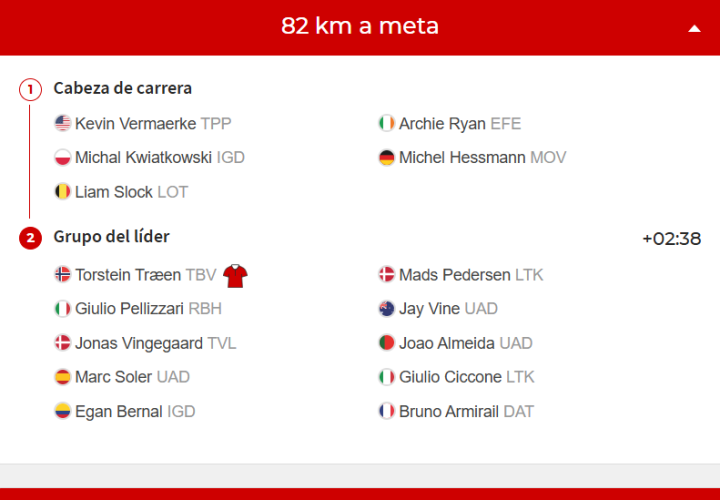Click the Colombian flag beside Egan Bernal

(x=63, y=411)
